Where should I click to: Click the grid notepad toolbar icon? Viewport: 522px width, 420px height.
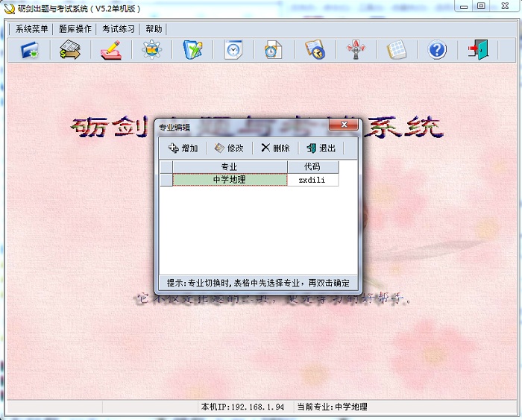tap(396, 50)
